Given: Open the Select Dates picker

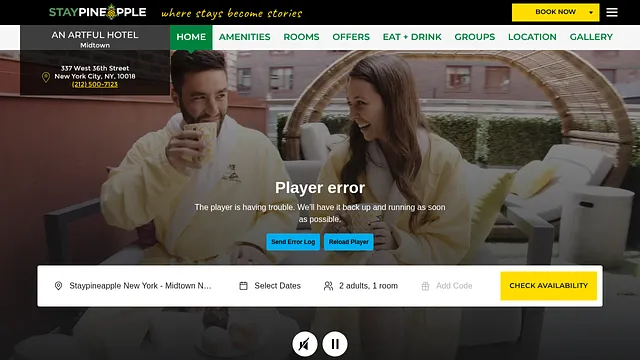Looking at the screenshot, I should pyautogui.click(x=270, y=286).
